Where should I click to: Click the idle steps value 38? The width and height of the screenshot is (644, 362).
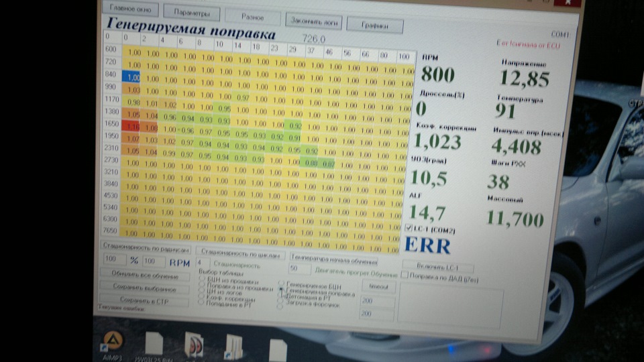tap(498, 182)
